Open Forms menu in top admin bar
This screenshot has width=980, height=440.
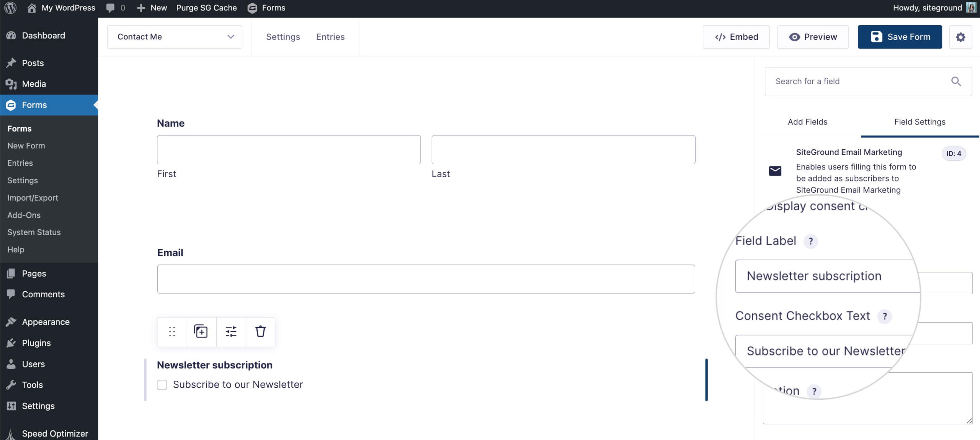click(266, 8)
